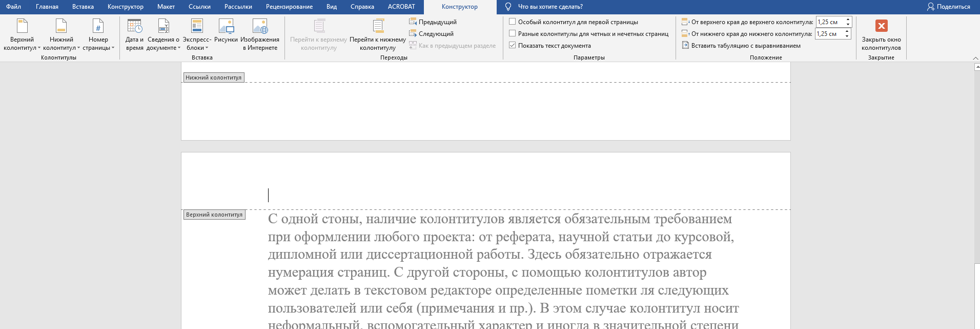Enable Особый колонтитул для первой страницы

pos(512,22)
